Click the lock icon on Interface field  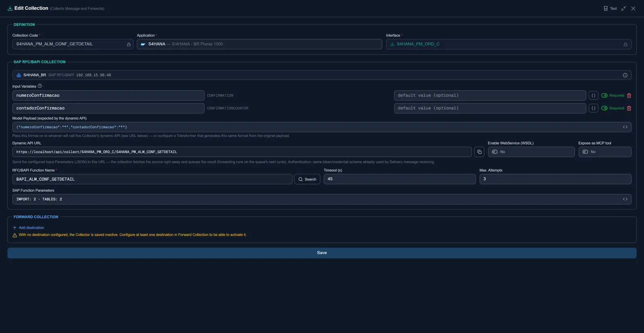click(x=625, y=44)
